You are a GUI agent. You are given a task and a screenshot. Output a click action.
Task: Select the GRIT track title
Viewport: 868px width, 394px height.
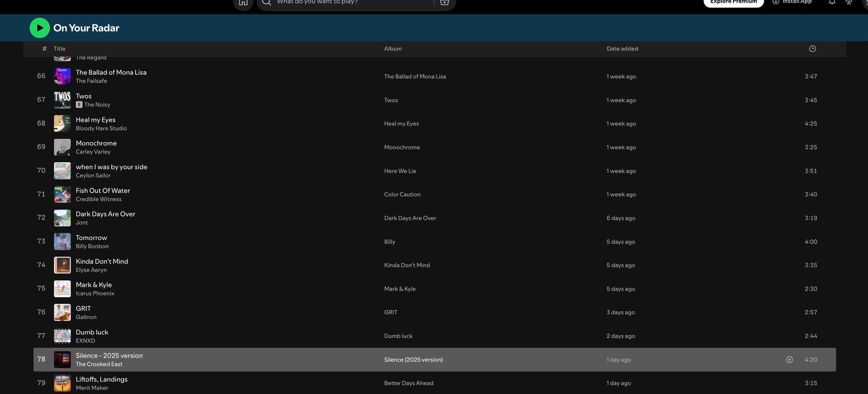tap(84, 308)
